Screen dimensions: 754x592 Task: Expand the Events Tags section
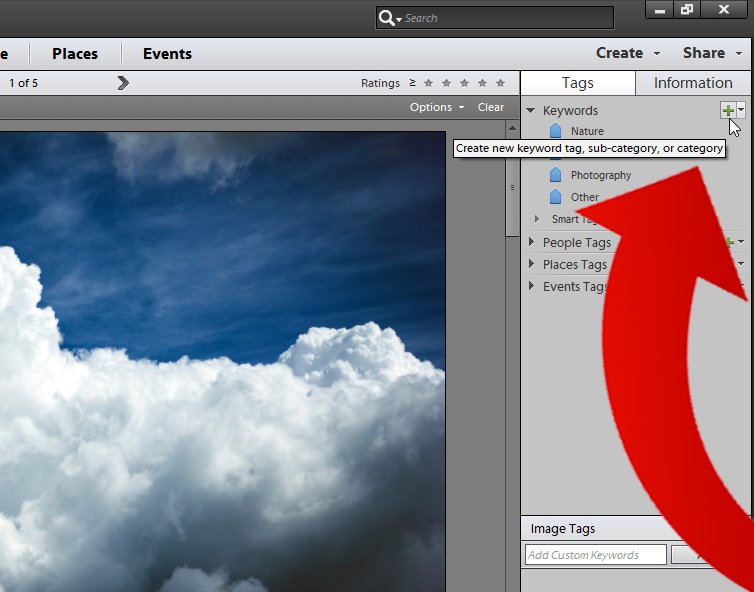[x=531, y=286]
